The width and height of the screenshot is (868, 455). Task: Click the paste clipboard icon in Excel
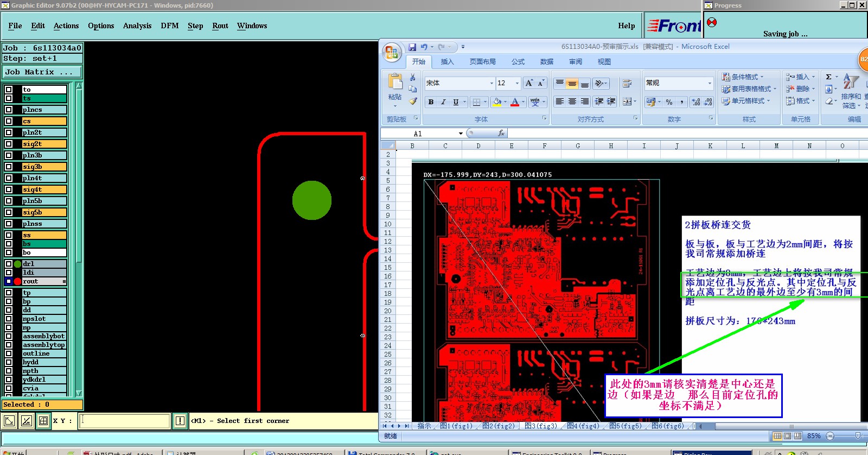pos(395,81)
